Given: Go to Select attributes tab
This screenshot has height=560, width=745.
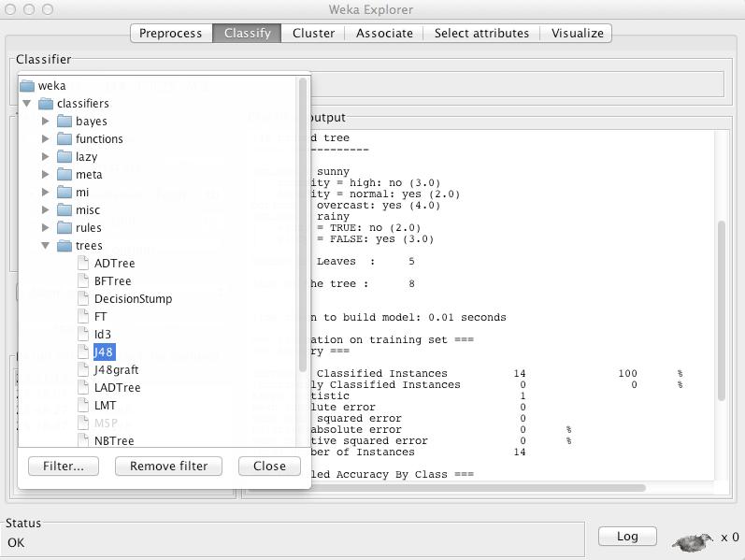Looking at the screenshot, I should [x=481, y=34].
